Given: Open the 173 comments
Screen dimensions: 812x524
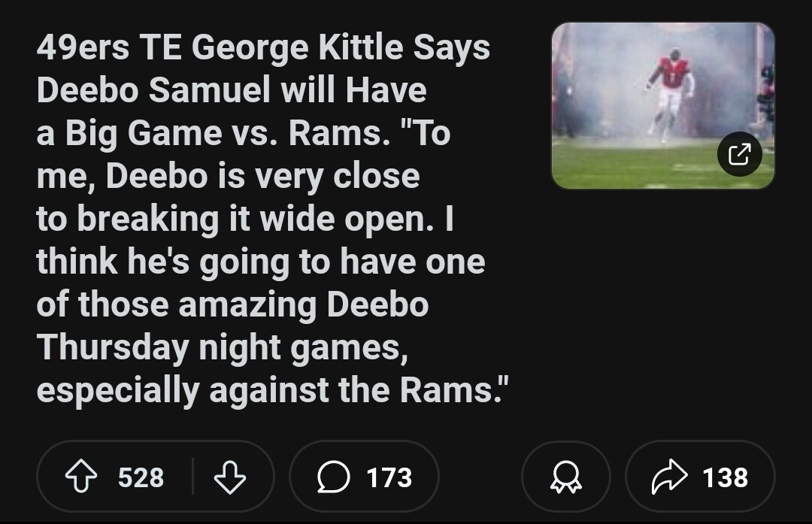Looking at the screenshot, I should pos(389,477).
